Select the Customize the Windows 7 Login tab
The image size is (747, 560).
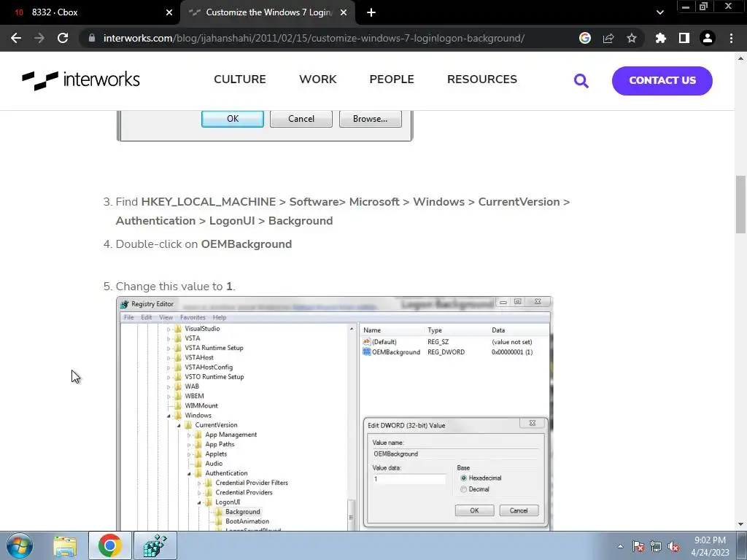tap(268, 12)
